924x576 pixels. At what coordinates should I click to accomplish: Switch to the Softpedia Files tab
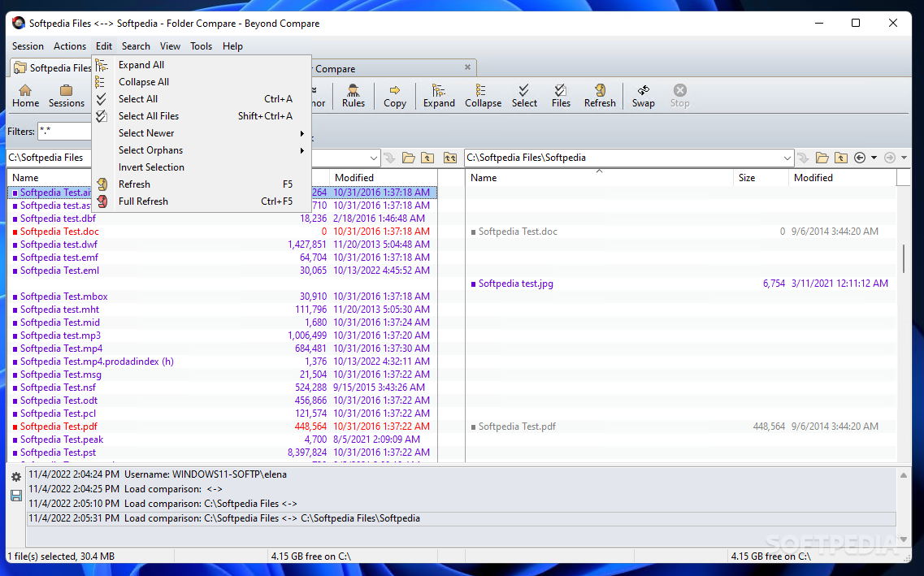tap(52, 67)
